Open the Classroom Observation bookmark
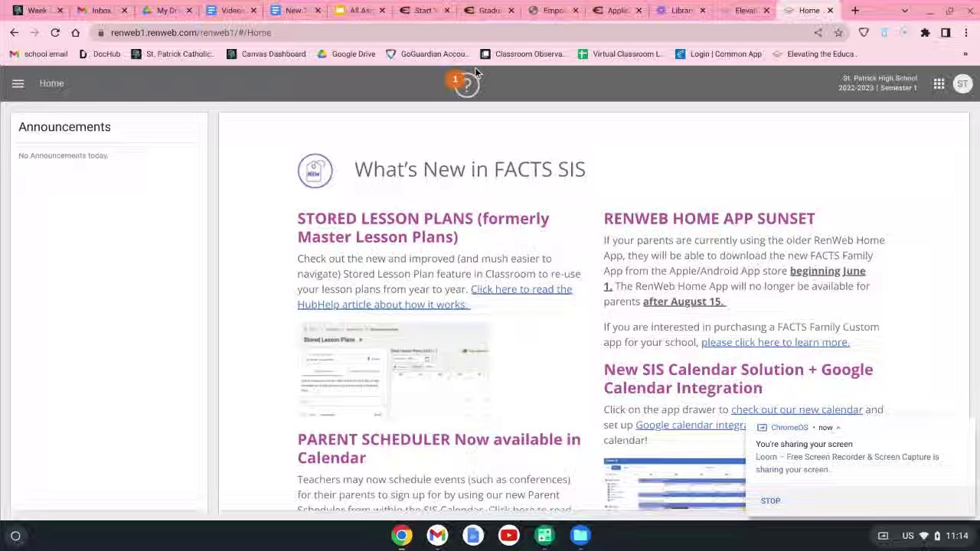Image resolution: width=980 pixels, height=551 pixels. pyautogui.click(x=523, y=54)
